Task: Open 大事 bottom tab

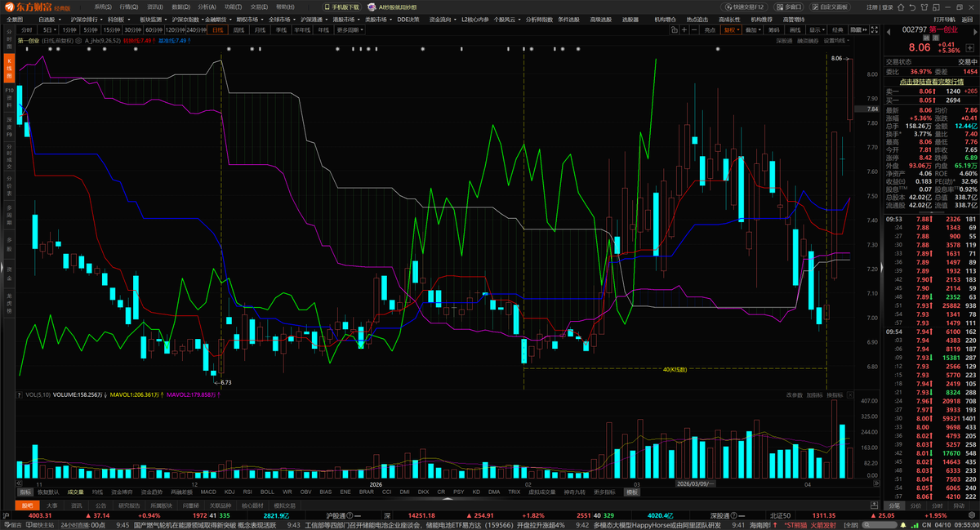Action: point(51,506)
